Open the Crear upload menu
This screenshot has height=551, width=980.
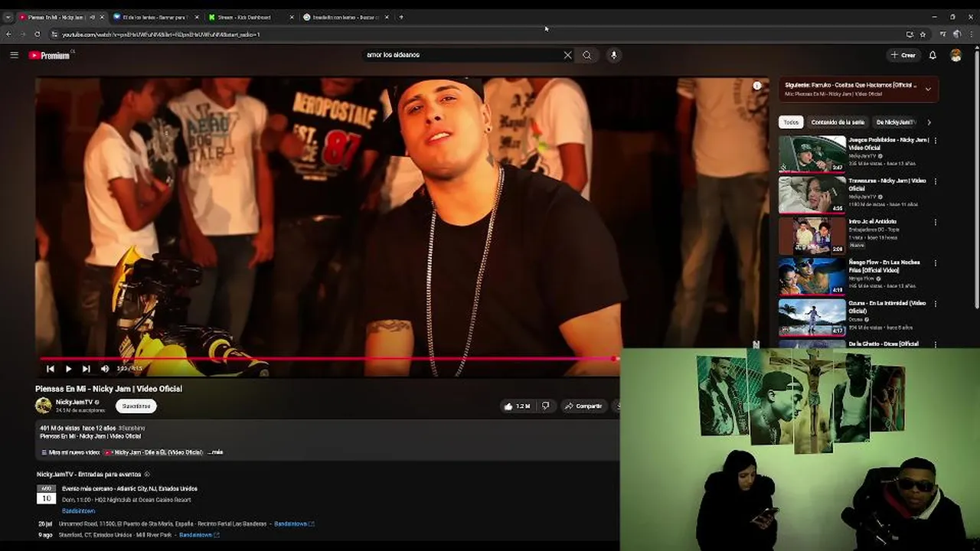pos(903,55)
